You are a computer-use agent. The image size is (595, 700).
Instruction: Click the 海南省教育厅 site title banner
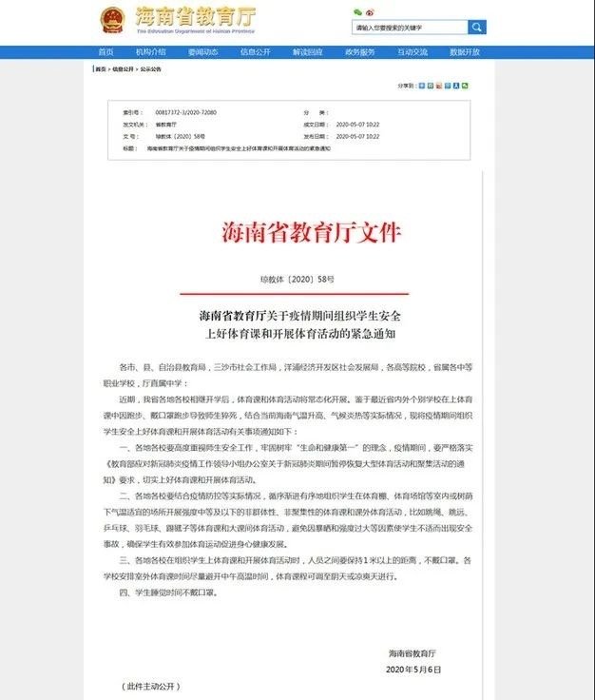click(x=196, y=20)
